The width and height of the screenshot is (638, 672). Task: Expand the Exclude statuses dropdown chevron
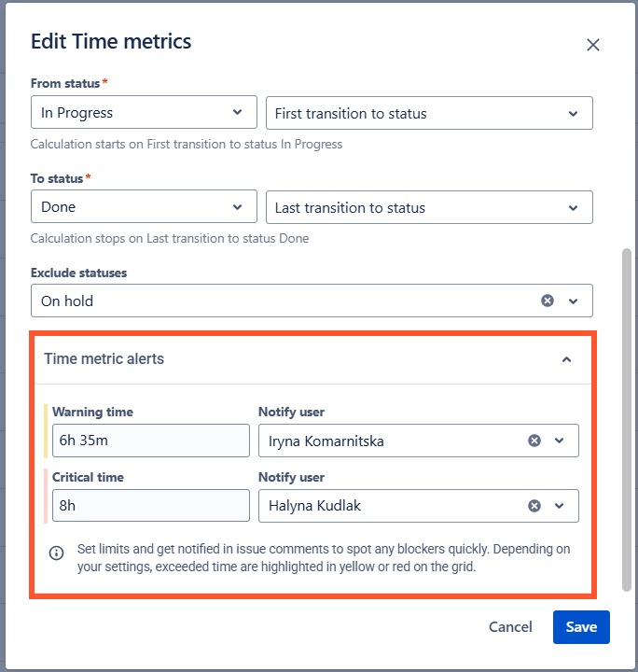pyautogui.click(x=574, y=301)
